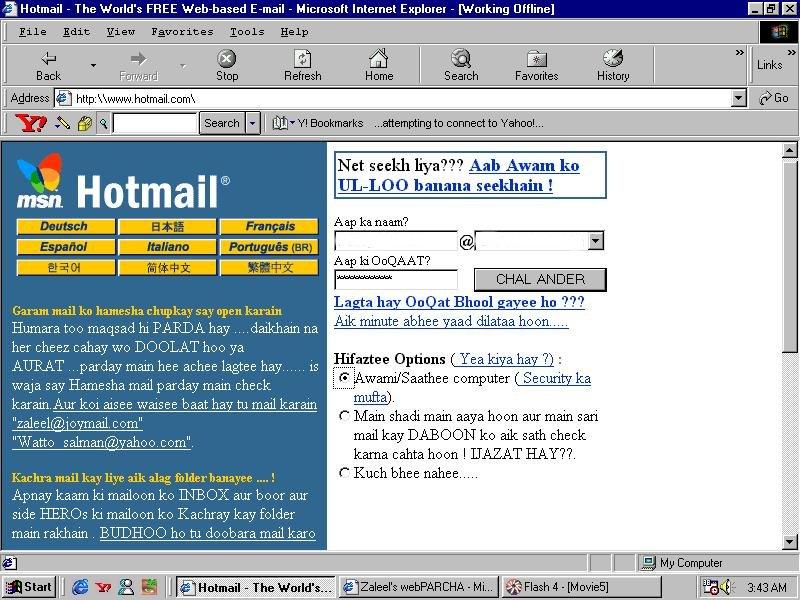800x600 pixels.
Task: Click the pencil icon in Yahoo toolbar
Action: [x=63, y=123]
